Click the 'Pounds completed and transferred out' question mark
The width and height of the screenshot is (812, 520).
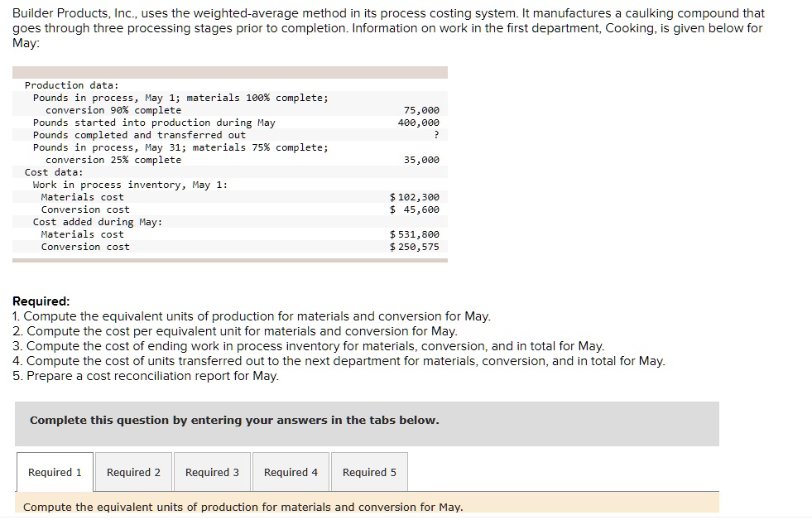pos(436,135)
